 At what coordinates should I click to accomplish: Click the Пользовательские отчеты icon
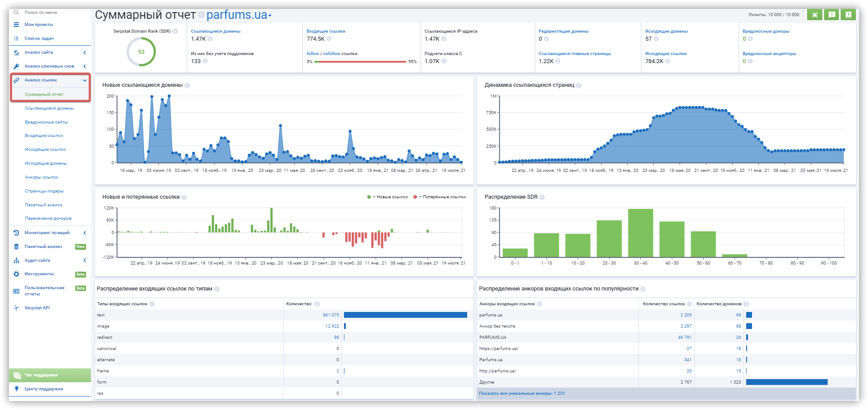click(x=16, y=291)
